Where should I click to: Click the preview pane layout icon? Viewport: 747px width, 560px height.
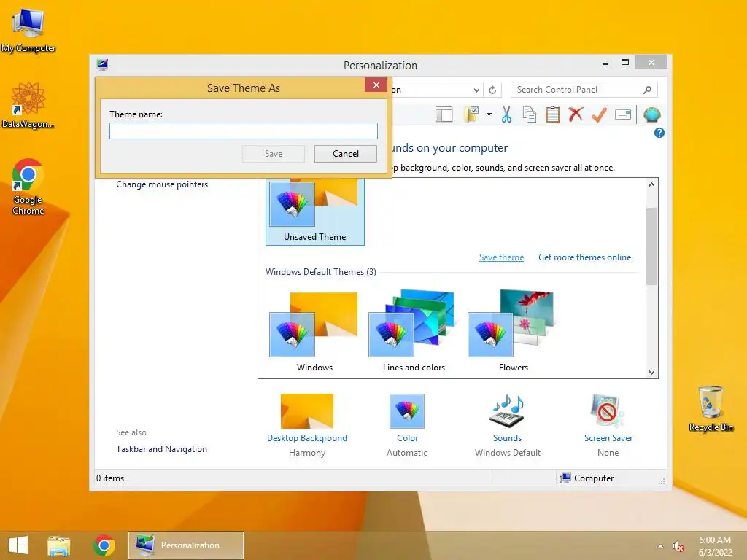(444, 114)
